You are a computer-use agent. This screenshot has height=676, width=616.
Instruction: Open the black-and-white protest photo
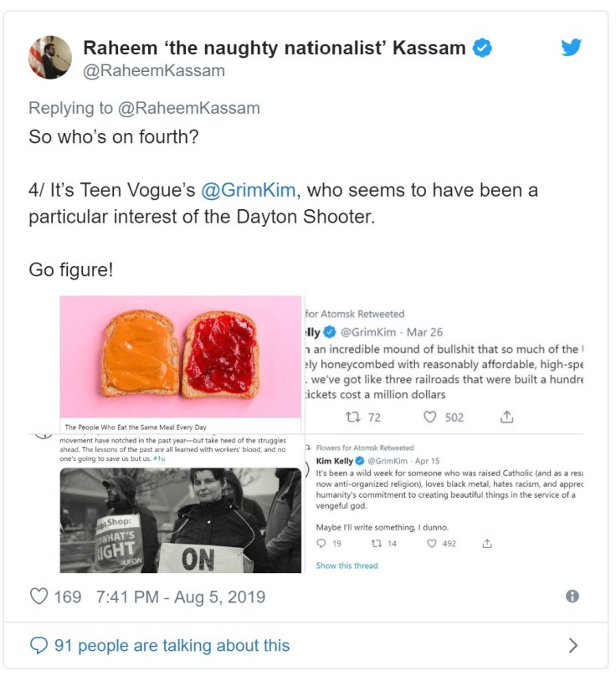[x=180, y=520]
